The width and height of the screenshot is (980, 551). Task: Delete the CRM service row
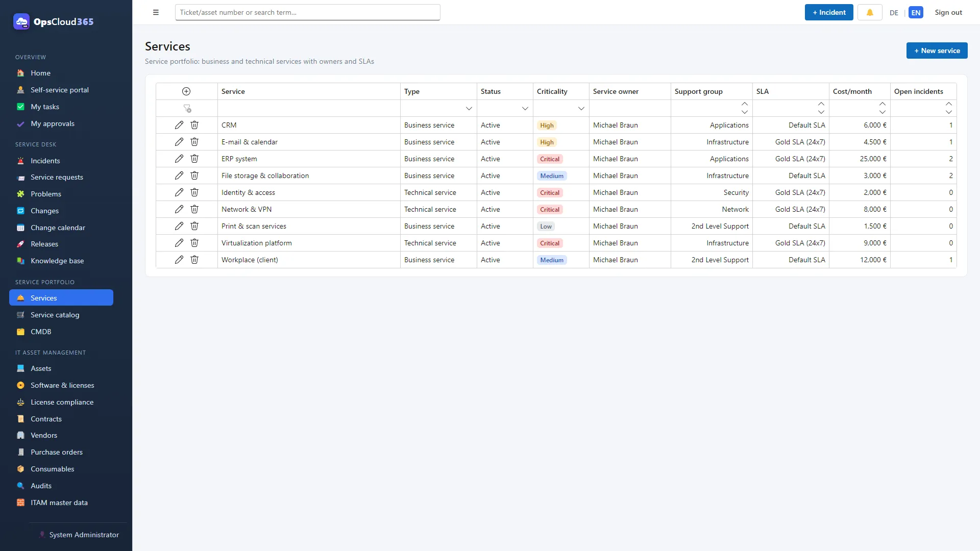[x=194, y=125]
